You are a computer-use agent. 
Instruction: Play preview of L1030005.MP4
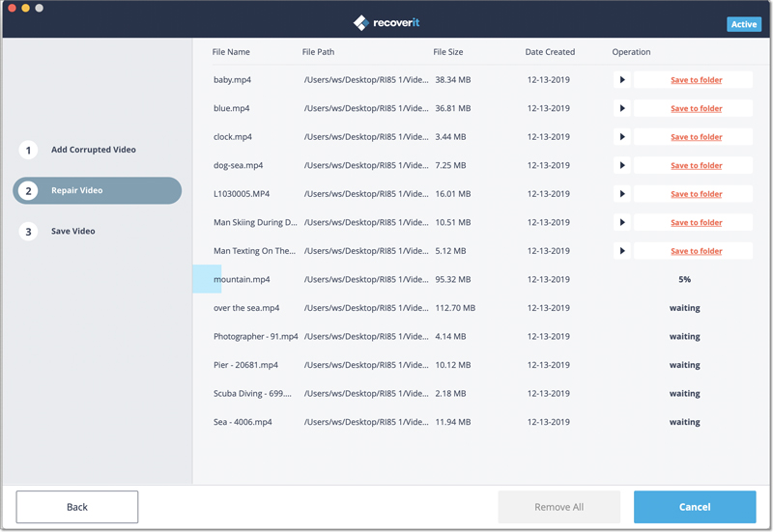[622, 194]
